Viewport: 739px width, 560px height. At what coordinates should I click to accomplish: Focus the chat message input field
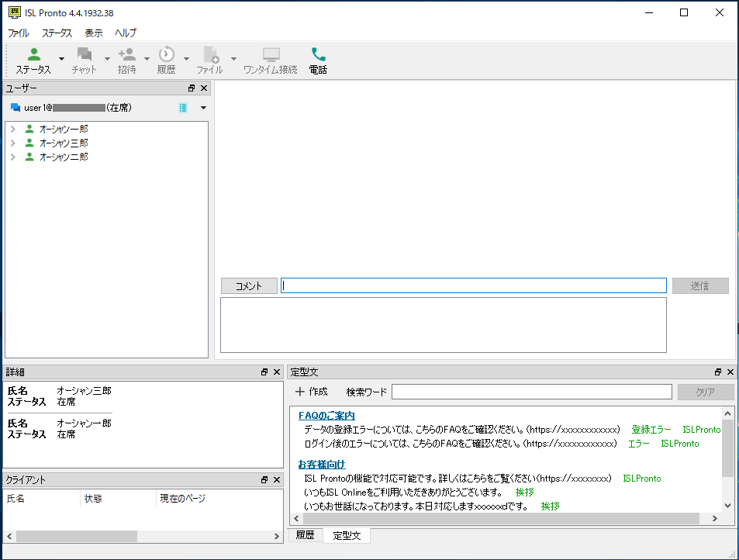tap(474, 285)
